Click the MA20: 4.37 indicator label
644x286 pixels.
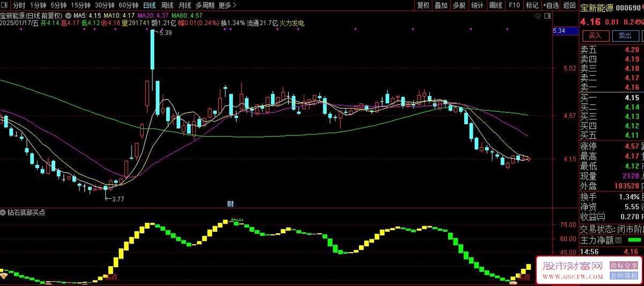point(154,16)
